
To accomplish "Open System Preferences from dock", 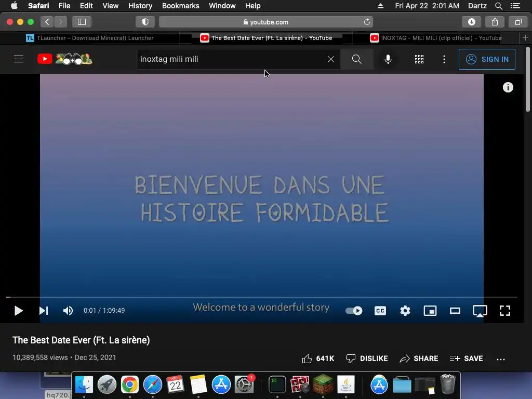I will click(244, 384).
